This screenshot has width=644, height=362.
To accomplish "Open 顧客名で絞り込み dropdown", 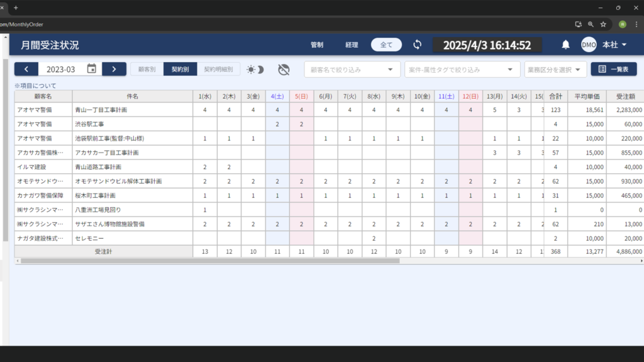I will click(x=352, y=69).
